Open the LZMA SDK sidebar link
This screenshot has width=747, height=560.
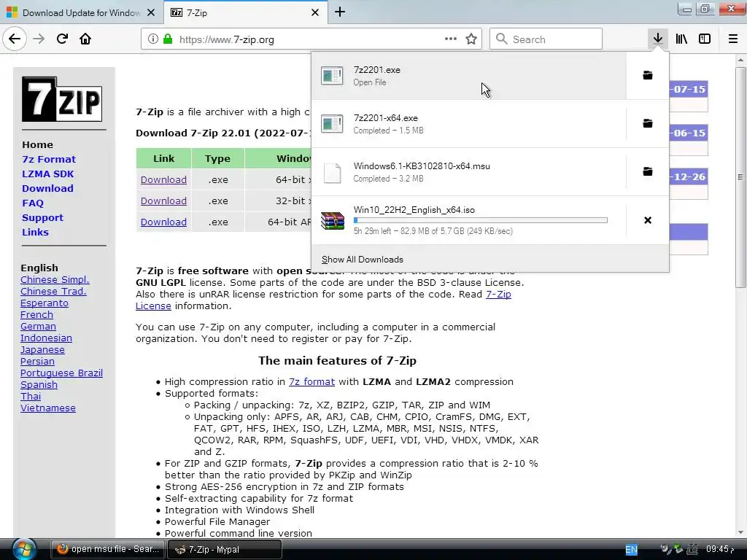47,174
